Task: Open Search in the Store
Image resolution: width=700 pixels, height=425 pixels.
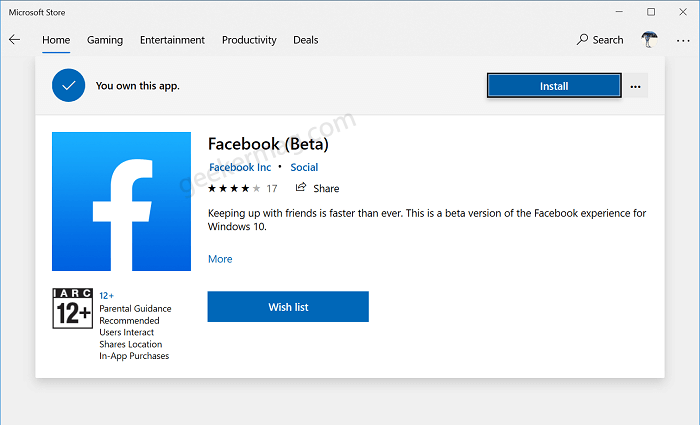Action: click(x=600, y=40)
